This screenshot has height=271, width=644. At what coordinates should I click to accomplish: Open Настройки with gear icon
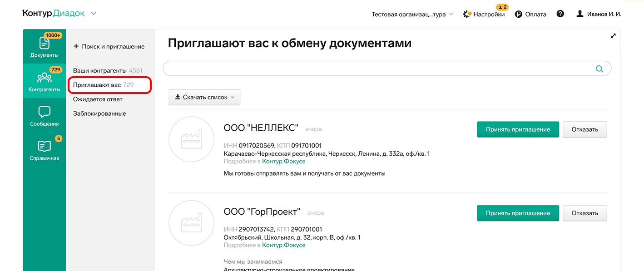tap(484, 14)
